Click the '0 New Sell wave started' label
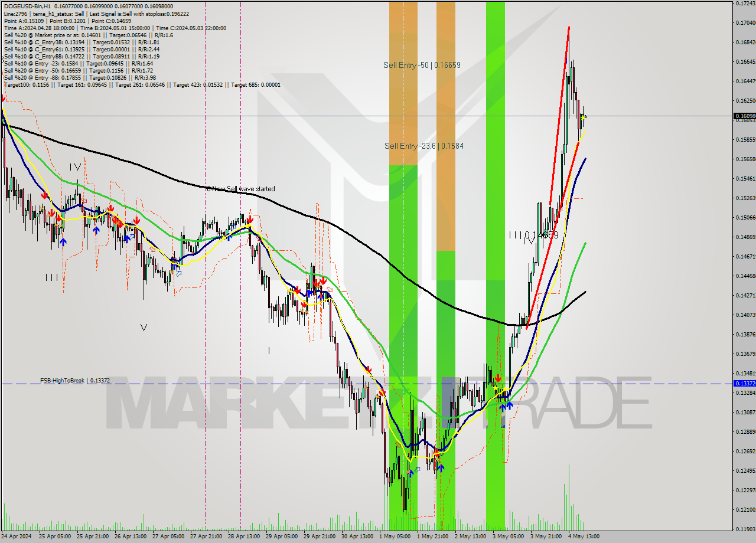Viewport: 756px width, 543px height. point(240,189)
